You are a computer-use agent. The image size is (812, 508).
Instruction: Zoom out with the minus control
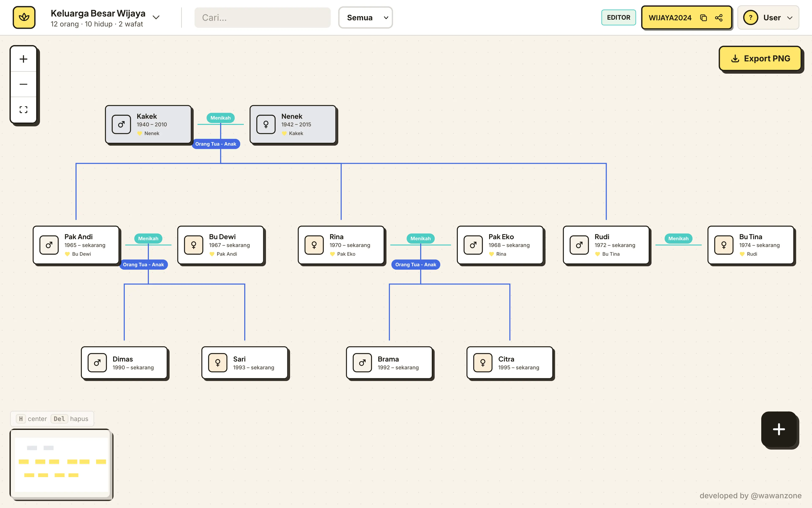[23, 84]
